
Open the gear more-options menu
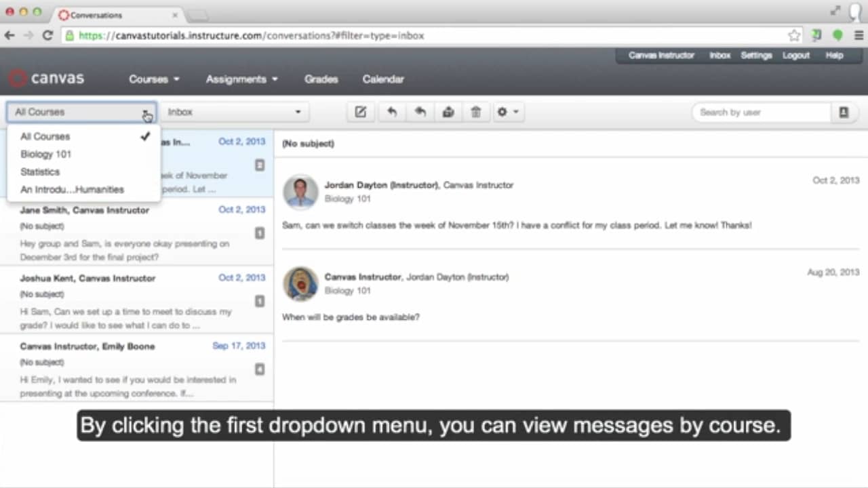coord(507,113)
